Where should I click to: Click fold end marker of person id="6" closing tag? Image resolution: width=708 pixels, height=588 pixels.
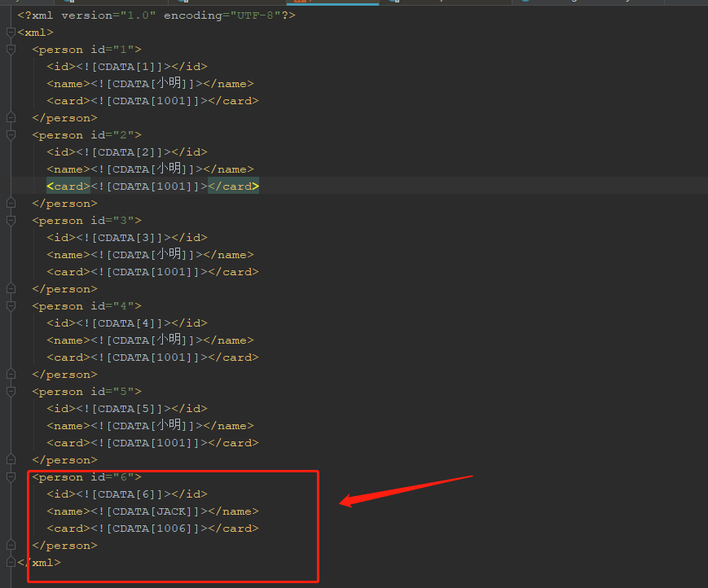point(11,546)
